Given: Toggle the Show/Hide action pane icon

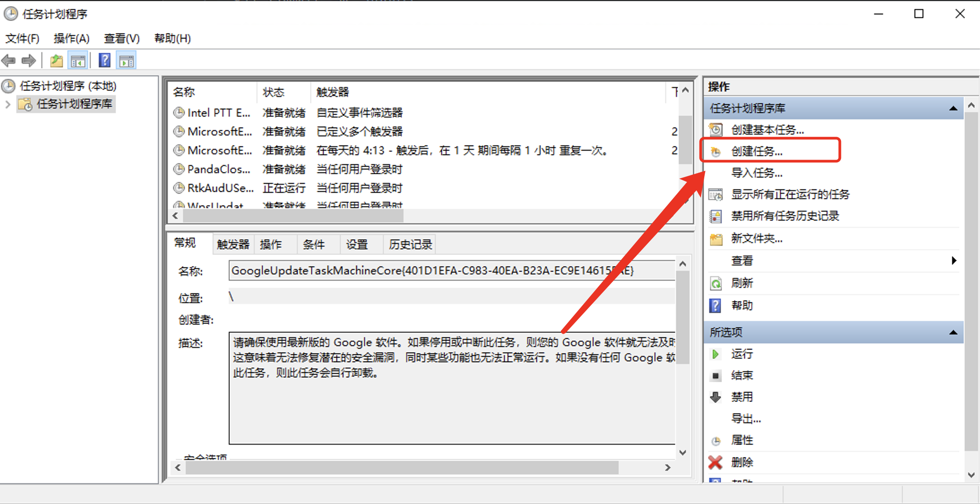Looking at the screenshot, I should tap(126, 61).
